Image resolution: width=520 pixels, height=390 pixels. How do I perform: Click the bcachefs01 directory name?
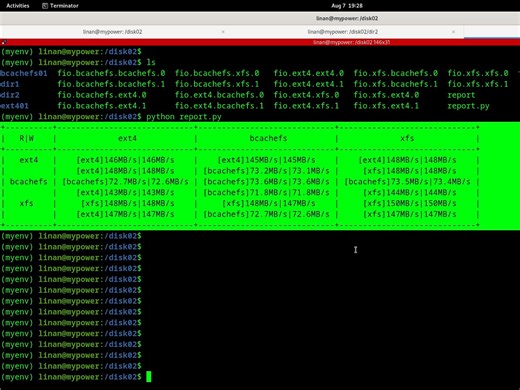tap(24, 73)
